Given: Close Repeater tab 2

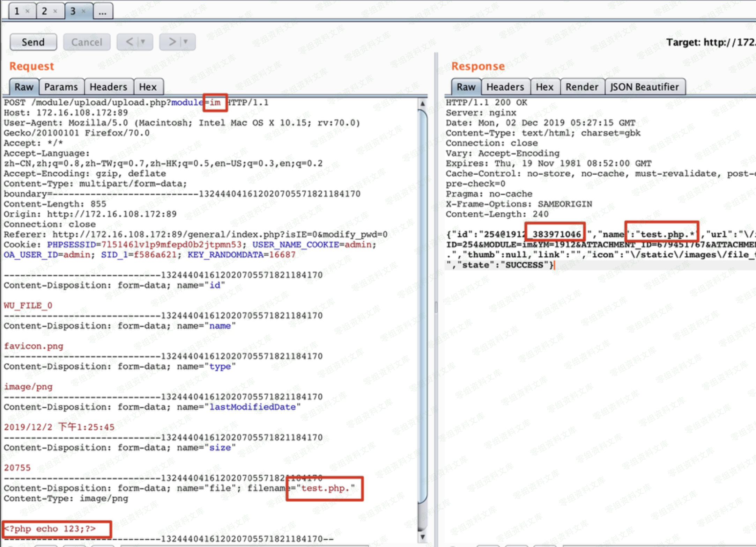Looking at the screenshot, I should 55,11.
